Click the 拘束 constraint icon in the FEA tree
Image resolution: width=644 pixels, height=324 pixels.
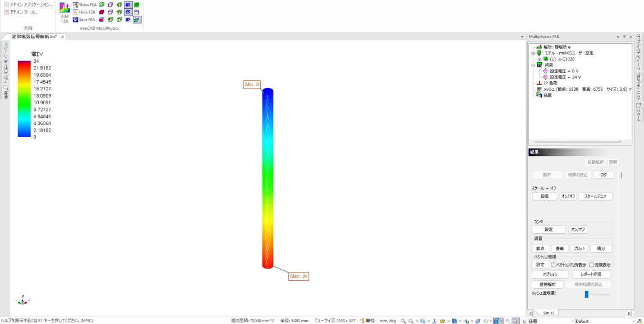tap(540, 65)
